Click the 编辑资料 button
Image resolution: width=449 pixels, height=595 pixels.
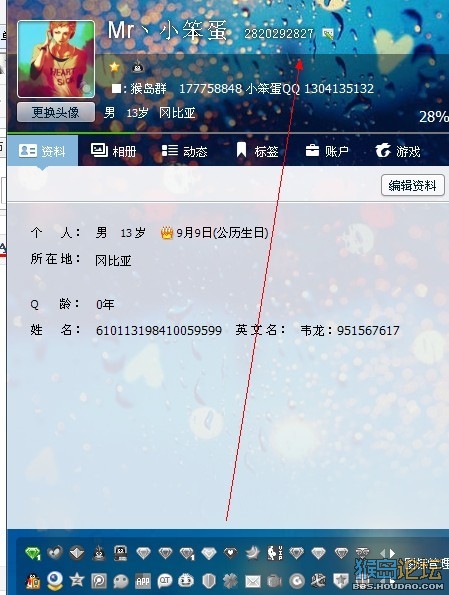point(413,185)
